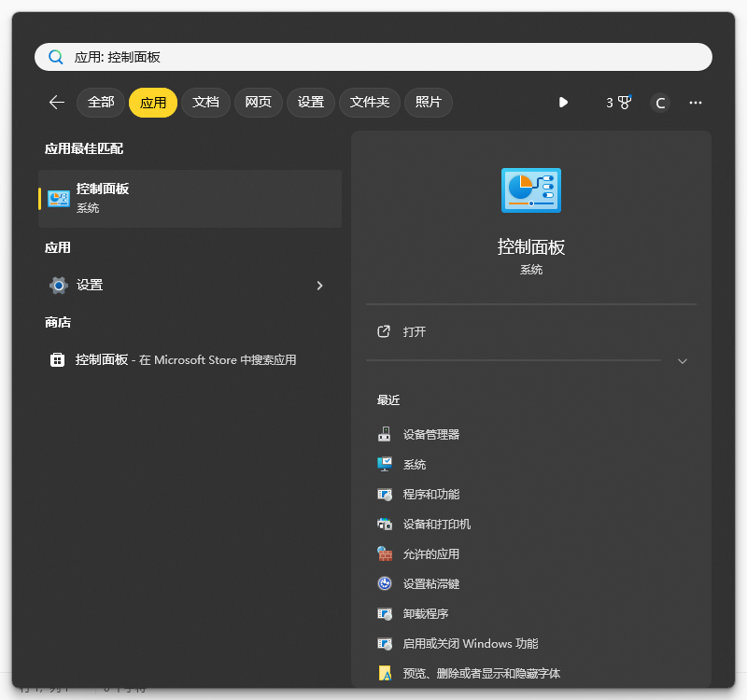Expand the 设置 result chevron
Viewport: 747px width, 700px height.
click(319, 286)
